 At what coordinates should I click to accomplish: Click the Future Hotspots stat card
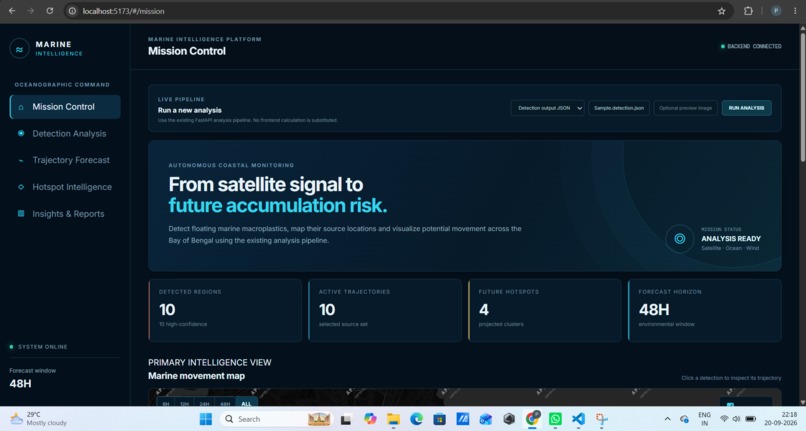(545, 310)
